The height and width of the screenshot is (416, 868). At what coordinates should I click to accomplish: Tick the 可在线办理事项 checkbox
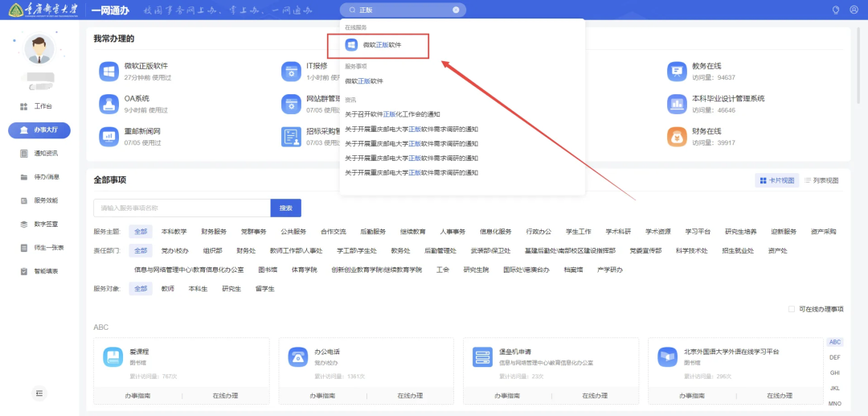tap(792, 309)
